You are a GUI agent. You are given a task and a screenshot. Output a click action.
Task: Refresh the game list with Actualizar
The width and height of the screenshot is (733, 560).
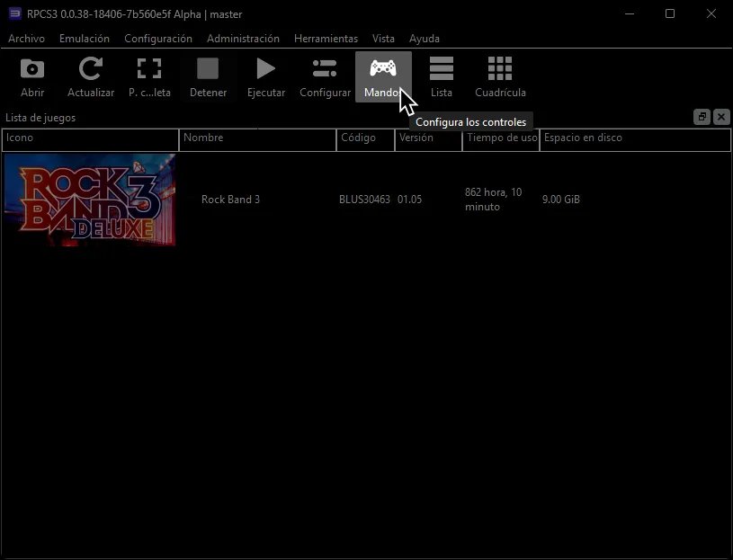(x=90, y=76)
